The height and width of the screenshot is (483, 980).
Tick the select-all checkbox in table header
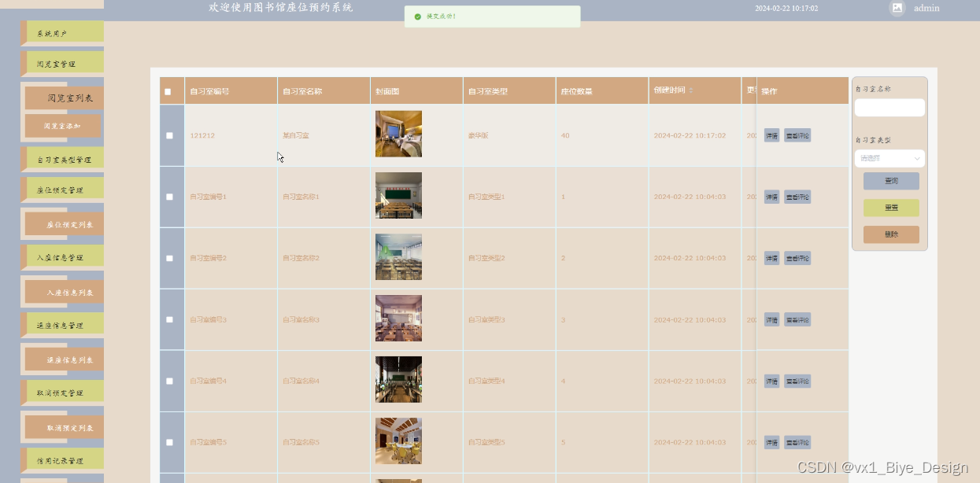tap(168, 92)
